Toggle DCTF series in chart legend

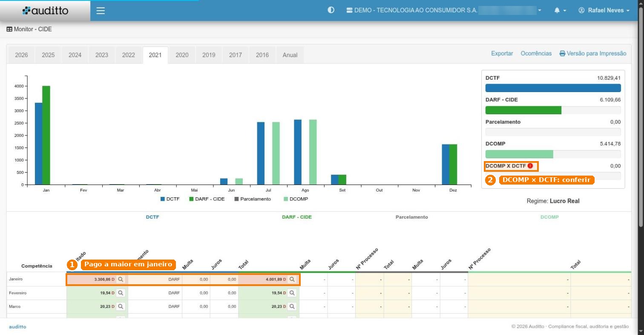coord(170,199)
